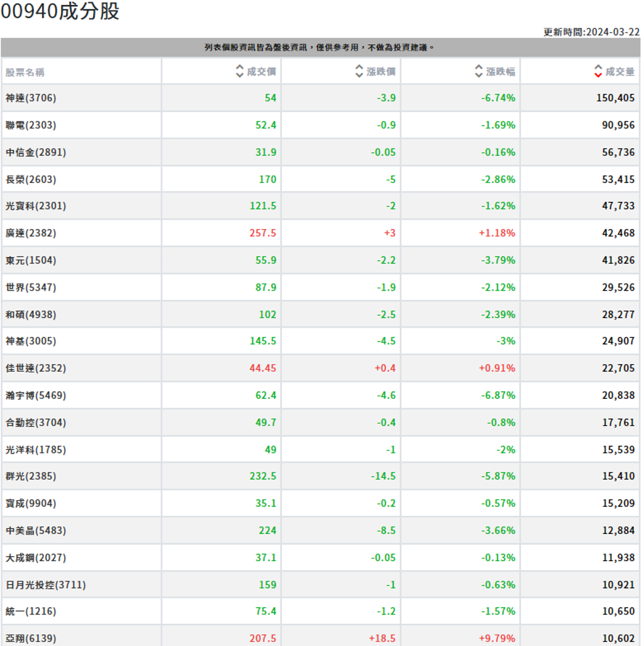Click the red descending sort arrow on 成交量
Image resolution: width=644 pixels, height=646 pixels.
(598, 75)
